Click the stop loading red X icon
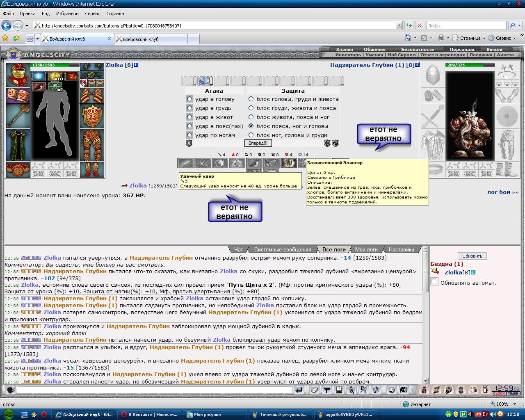The width and height of the screenshot is (525, 420). pos(419,25)
